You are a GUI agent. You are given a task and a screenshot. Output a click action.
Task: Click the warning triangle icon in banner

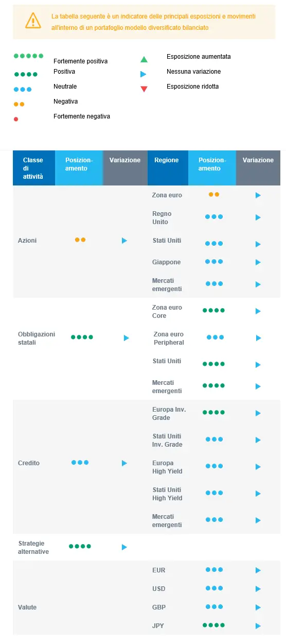(x=33, y=21)
